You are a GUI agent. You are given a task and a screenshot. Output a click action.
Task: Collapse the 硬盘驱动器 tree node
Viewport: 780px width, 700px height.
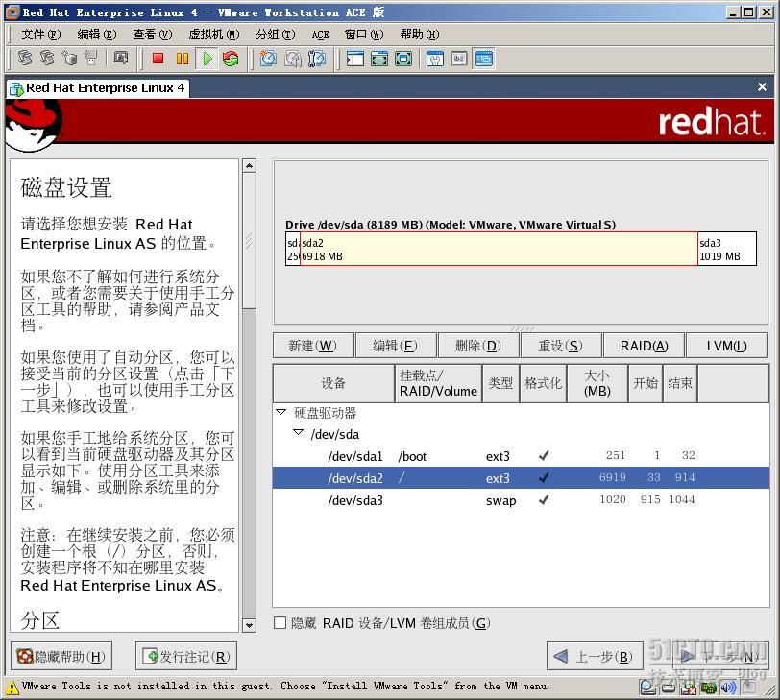click(281, 412)
